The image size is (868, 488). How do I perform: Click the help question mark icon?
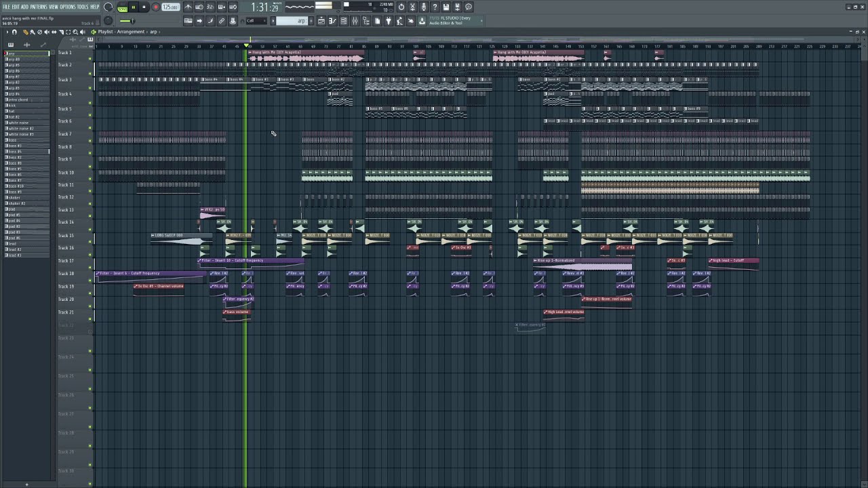point(435,7)
